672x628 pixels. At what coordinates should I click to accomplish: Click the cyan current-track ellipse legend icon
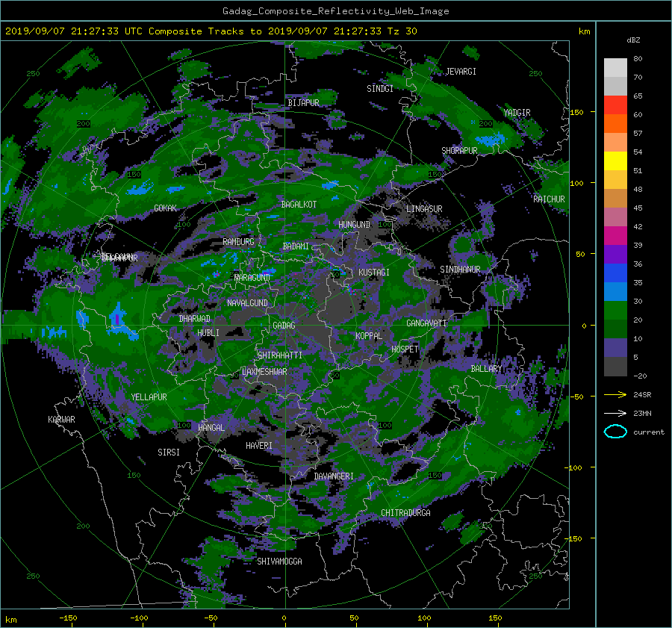[615, 432]
